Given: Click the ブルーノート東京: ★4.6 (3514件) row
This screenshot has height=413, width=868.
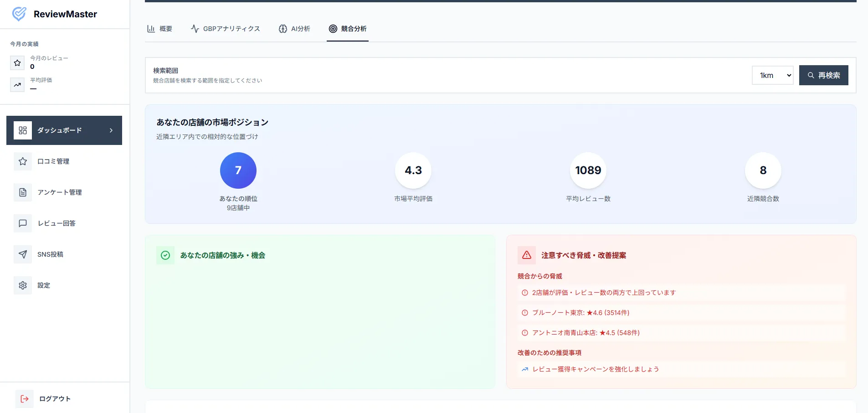Looking at the screenshot, I should 681,313.
